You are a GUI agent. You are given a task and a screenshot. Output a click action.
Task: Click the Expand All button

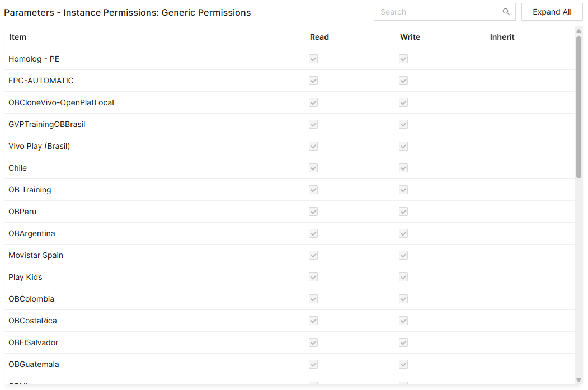click(x=552, y=12)
